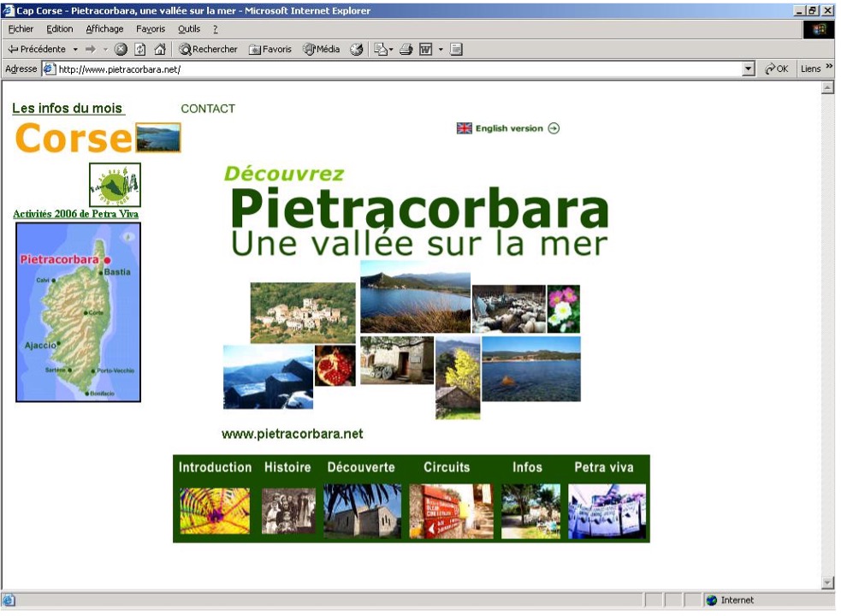Screen dimensions: 841x616
Task: Expand the Précédente back history dropdown
Action: [x=75, y=50]
